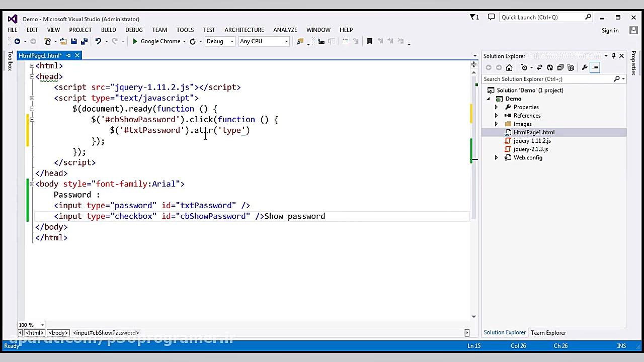Screen dimensions: 644x362
Task: Switch to the Team Explorer tab
Action: click(x=548, y=332)
